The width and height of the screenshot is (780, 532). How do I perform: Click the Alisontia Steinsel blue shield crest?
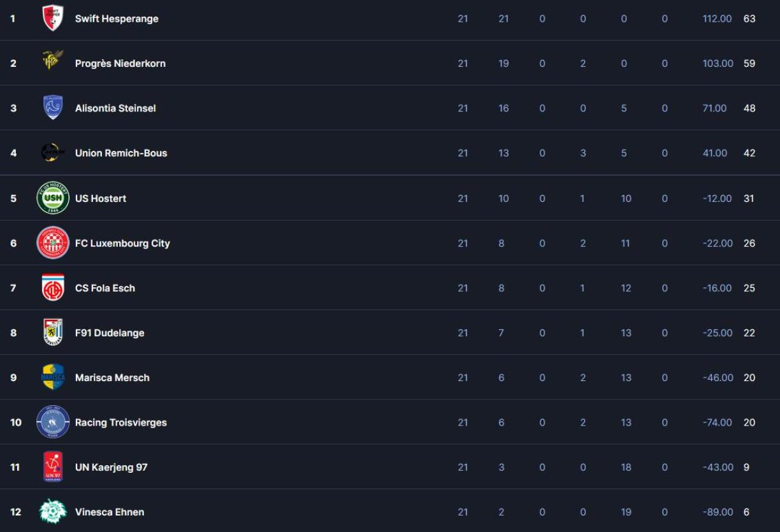[x=53, y=108]
